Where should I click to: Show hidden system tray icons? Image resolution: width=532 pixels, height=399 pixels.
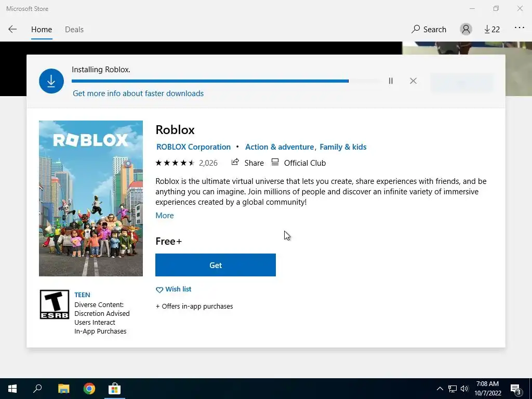(x=440, y=389)
